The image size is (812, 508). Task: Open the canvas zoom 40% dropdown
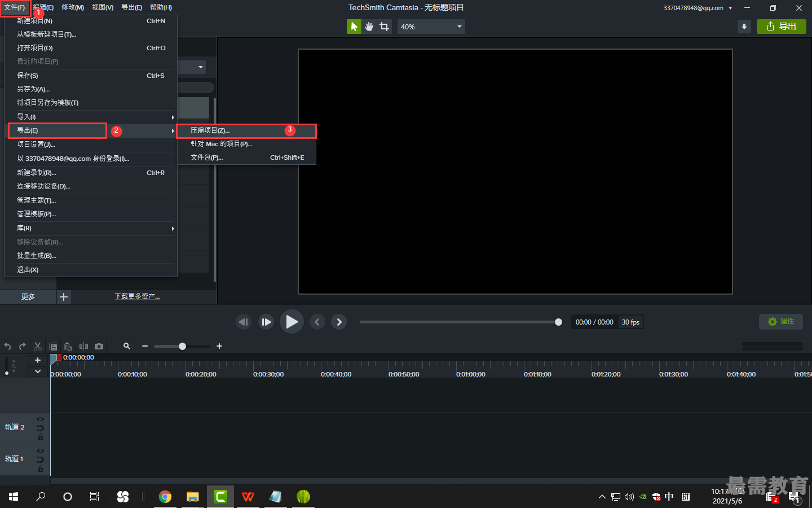tap(431, 27)
